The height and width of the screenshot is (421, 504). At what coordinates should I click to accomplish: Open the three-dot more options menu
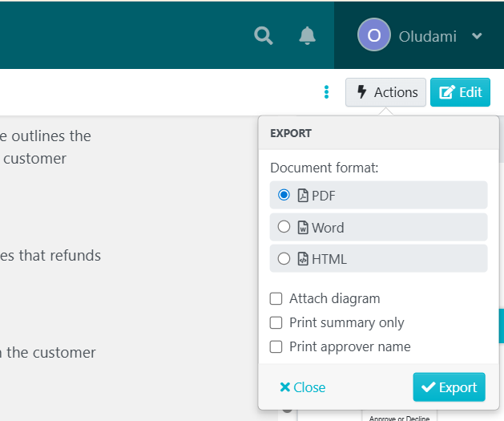point(326,92)
